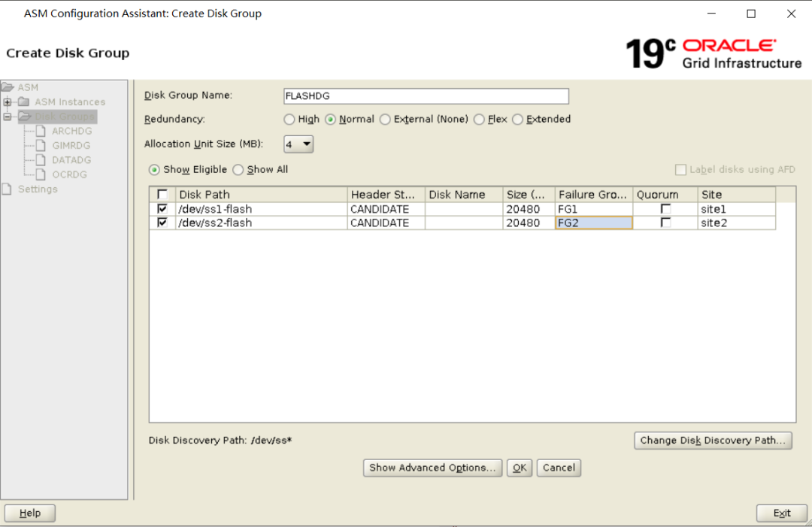Select Extended redundancy

(517, 120)
